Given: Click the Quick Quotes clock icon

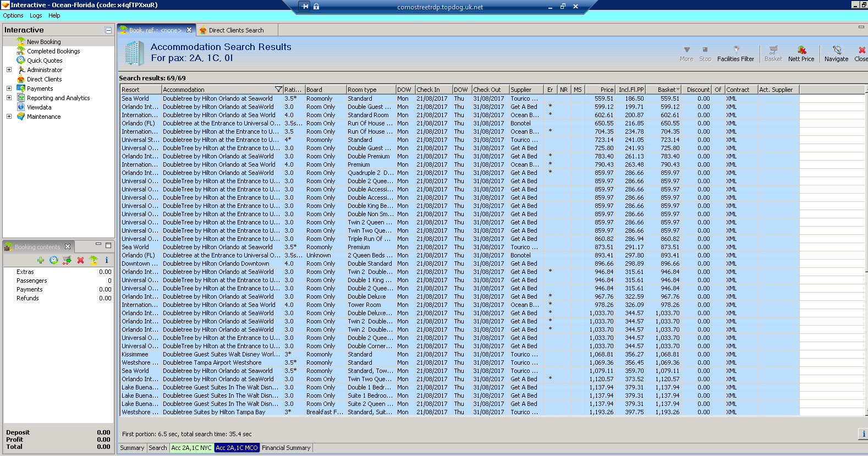Looking at the screenshot, I should pyautogui.click(x=21, y=60).
